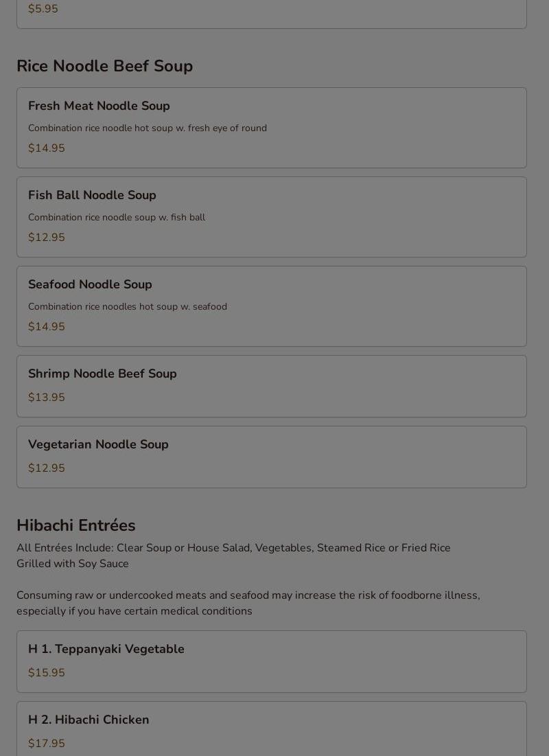The height and width of the screenshot is (756, 549).
Task: Select Vegetarian Noodle Soup menu card
Action: pos(271,457)
